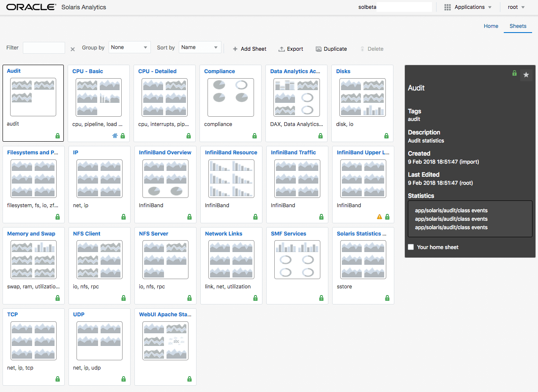Screen dimensions: 538x392
Task: Select the Compliance sheet thumbnail
Action: pos(231,97)
